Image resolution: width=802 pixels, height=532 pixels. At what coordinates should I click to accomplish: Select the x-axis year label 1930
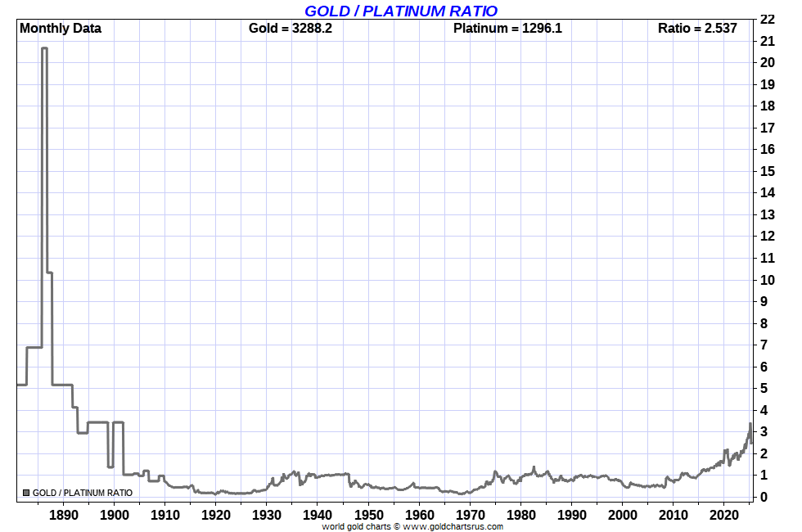[267, 515]
